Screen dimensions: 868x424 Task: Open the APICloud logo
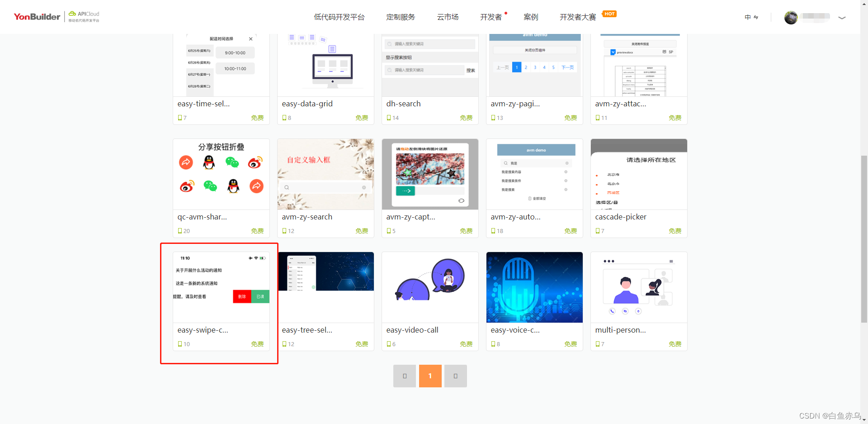(84, 17)
